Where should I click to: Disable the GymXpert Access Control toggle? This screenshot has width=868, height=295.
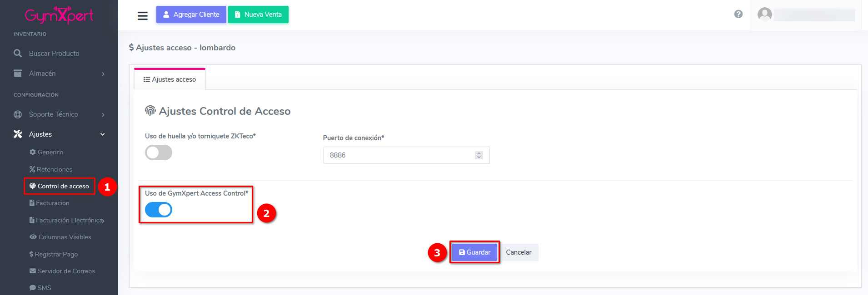tap(159, 210)
